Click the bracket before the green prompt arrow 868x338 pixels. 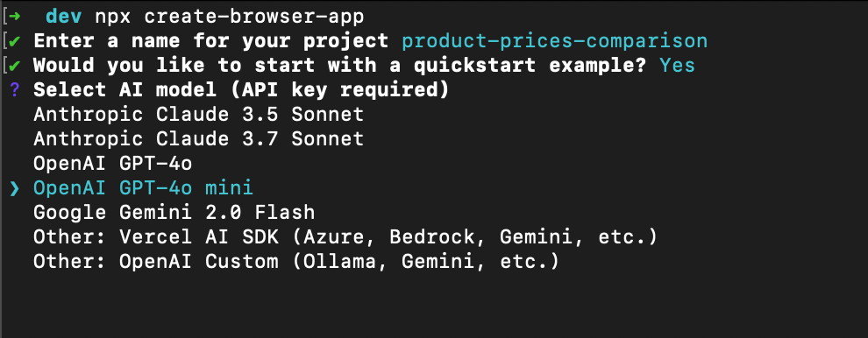pyautogui.click(x=4, y=17)
